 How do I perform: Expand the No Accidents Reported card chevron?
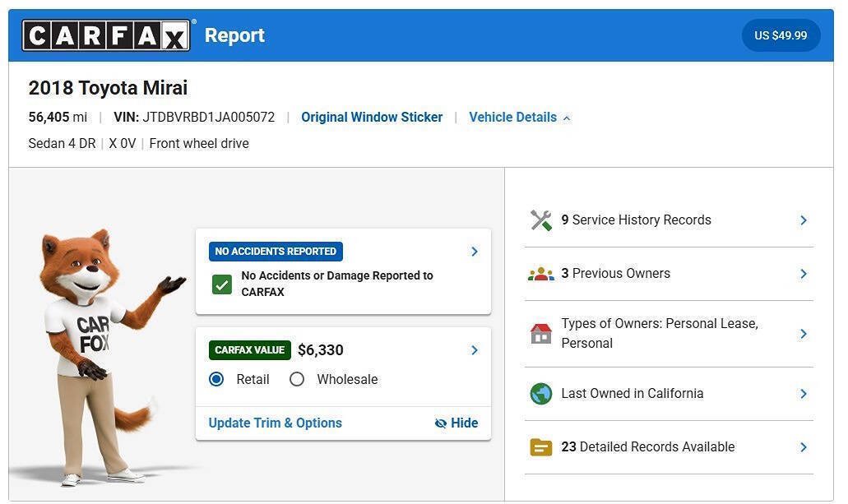[475, 252]
